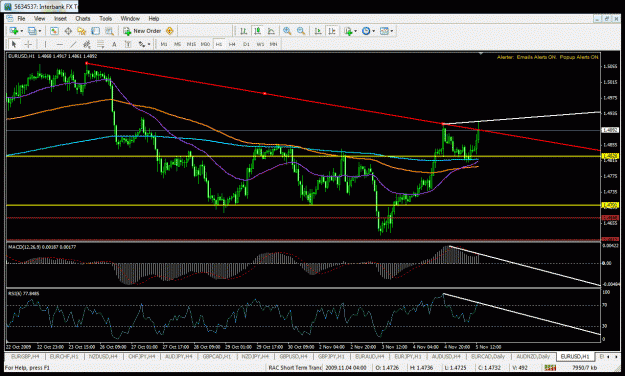The image size is (625, 376).
Task: Toggle the Chart Shift icon
Action: 332,31
